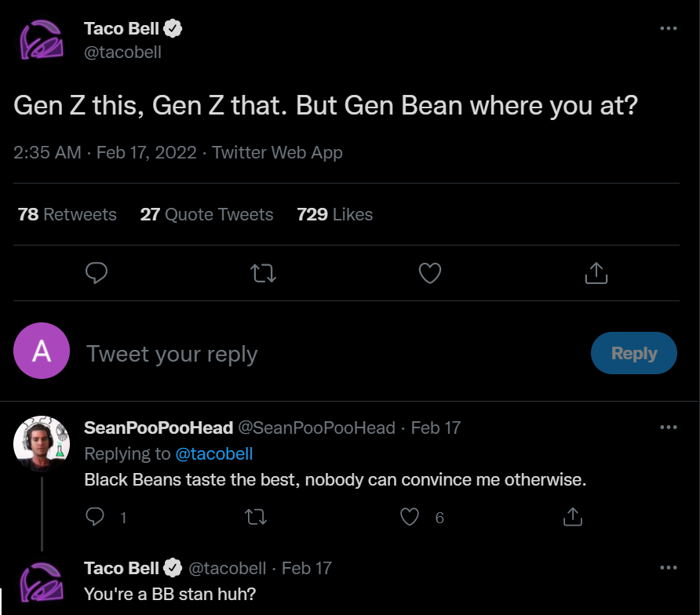This screenshot has width=700, height=615.
Task: Click Taco Bell's logo avatar at top
Action: 42,41
